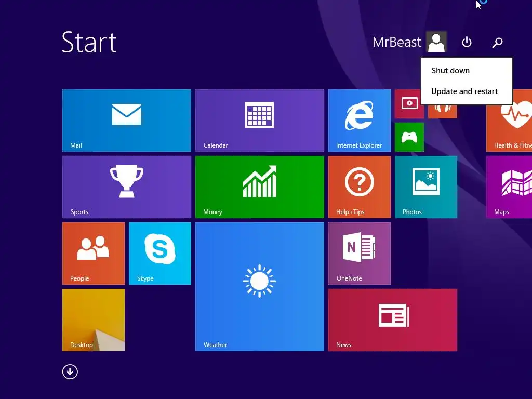Choose Update and restart option
Viewport: 532px width, 399px height.
467,91
